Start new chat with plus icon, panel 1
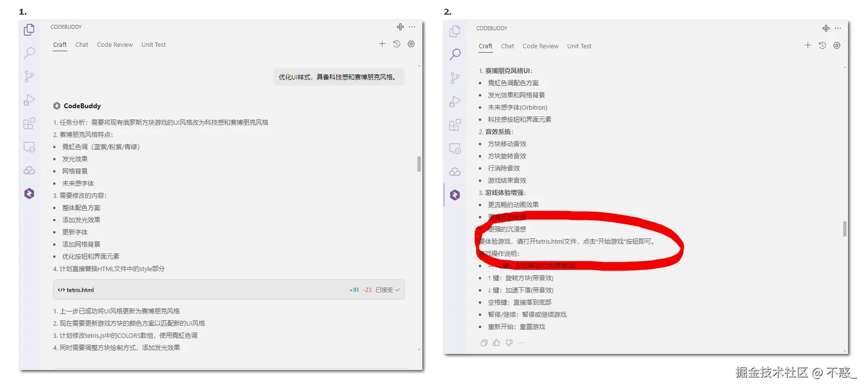This screenshot has height=390, width=868. click(382, 44)
